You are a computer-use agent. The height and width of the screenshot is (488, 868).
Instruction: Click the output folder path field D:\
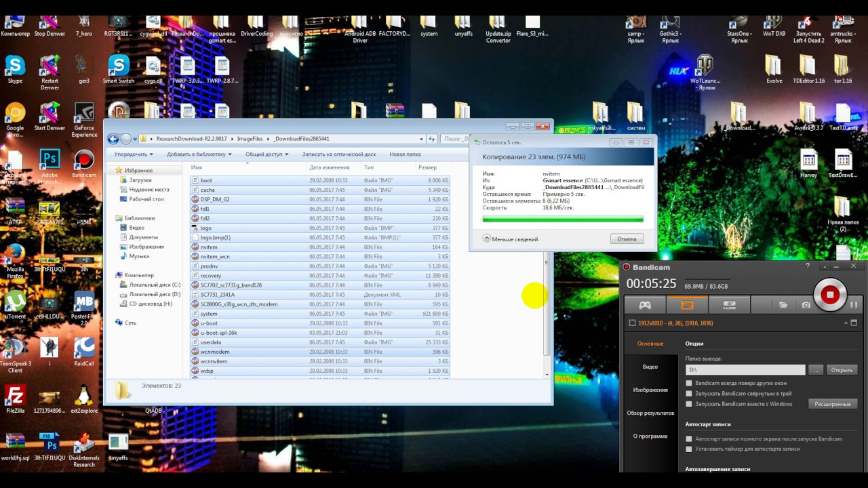click(x=745, y=370)
